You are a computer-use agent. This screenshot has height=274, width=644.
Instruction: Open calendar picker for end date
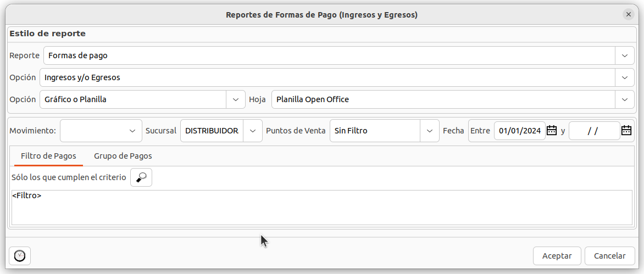tap(626, 131)
